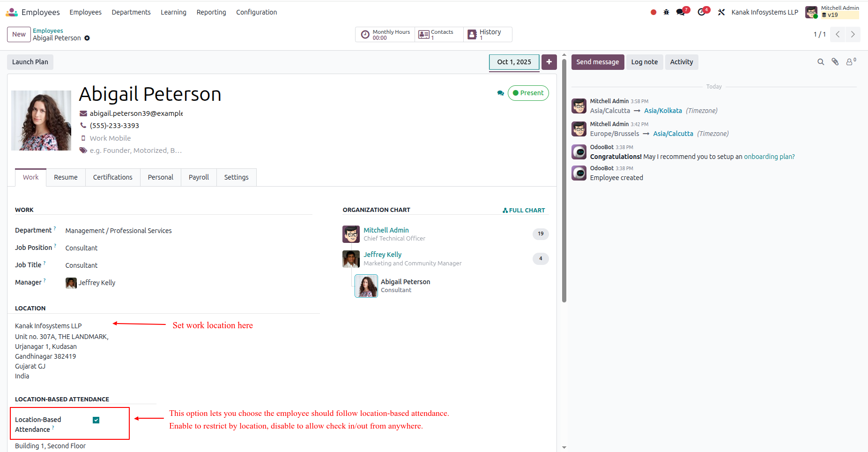Search messages with the magnifier icon

pyautogui.click(x=821, y=62)
